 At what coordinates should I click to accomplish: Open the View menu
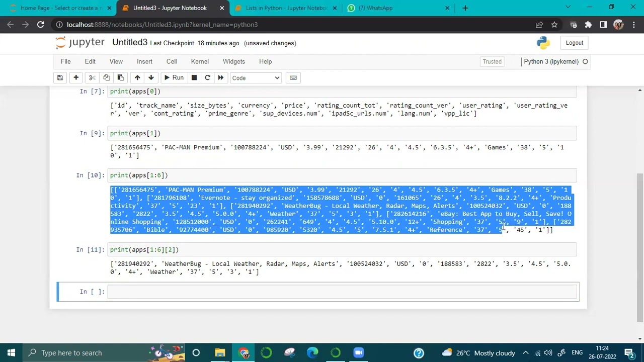(x=116, y=61)
